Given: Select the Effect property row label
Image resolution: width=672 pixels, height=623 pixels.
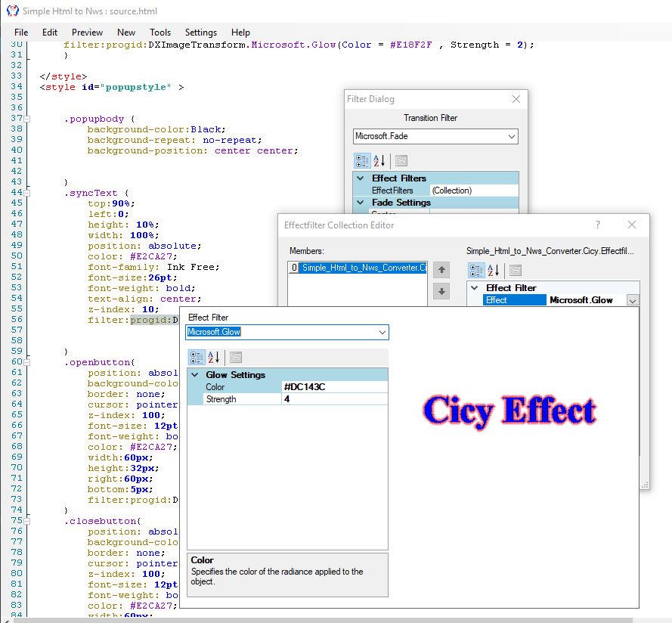Looking at the screenshot, I should [x=515, y=300].
